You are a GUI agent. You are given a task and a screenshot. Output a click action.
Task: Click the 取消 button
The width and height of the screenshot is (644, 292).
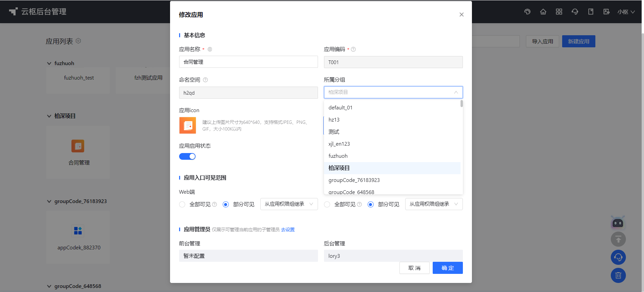pyautogui.click(x=414, y=268)
